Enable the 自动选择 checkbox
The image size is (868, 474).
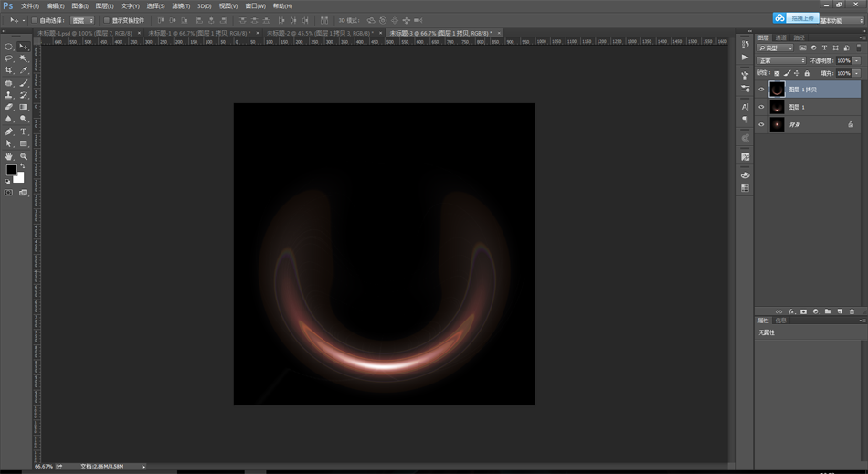pos(35,20)
